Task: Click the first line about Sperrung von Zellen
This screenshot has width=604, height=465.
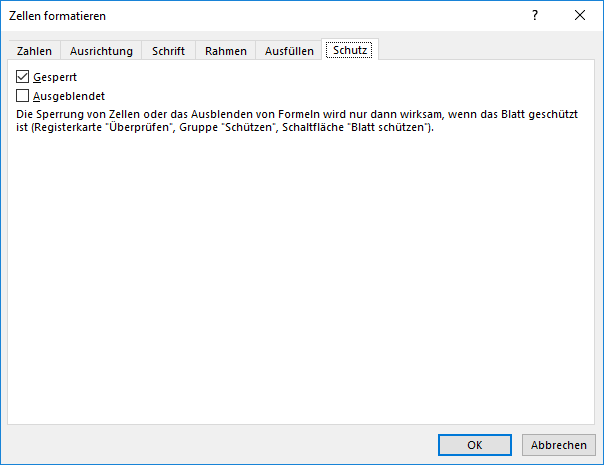Action: tap(298, 115)
